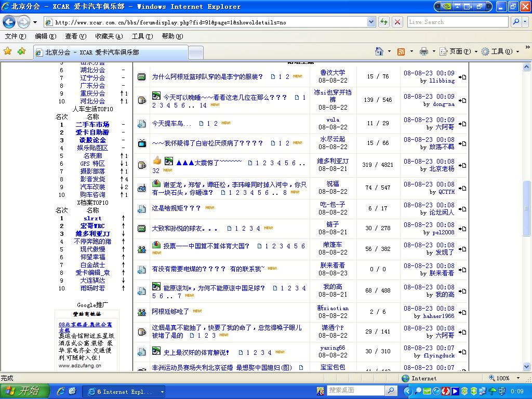The width and height of the screenshot is (532, 399).
Task: Click inside the Live Search input field
Action: pos(457,22)
